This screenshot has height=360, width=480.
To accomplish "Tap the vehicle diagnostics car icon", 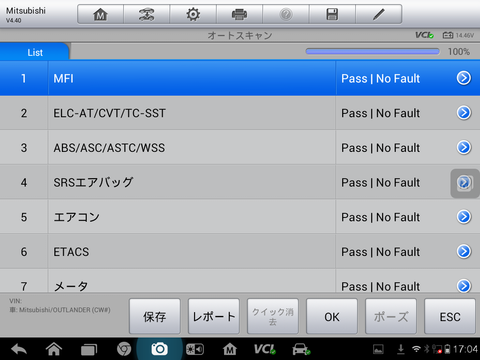I will coord(301,349).
